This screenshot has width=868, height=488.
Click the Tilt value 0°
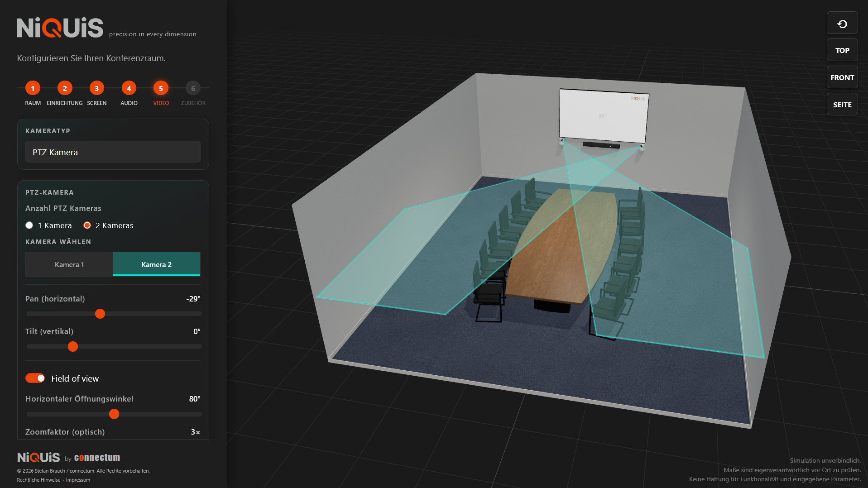tap(197, 331)
